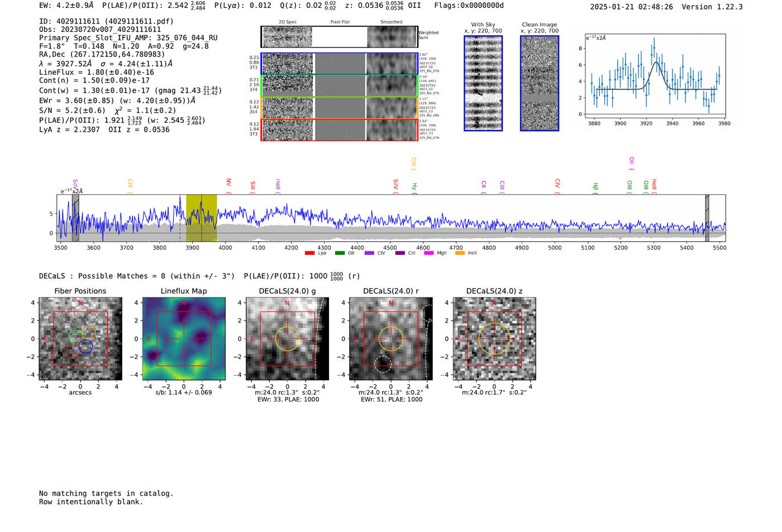Click the SiII line marker label

click(x=253, y=187)
